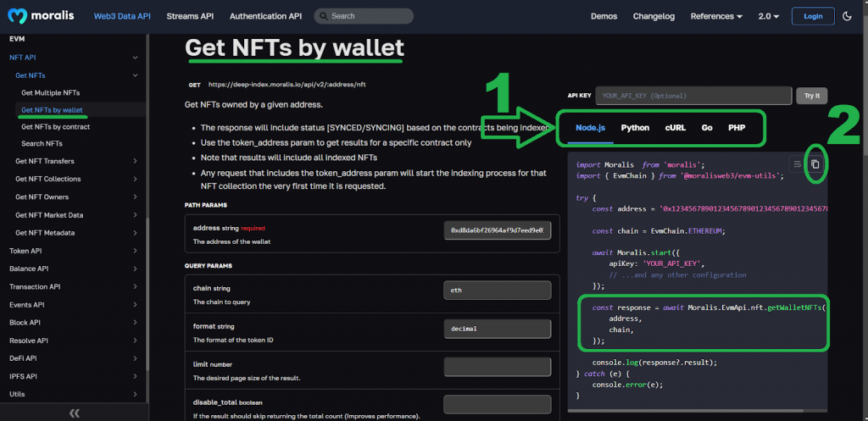This screenshot has width=868, height=421.
Task: Click the chain field containing eth
Action: pos(498,291)
